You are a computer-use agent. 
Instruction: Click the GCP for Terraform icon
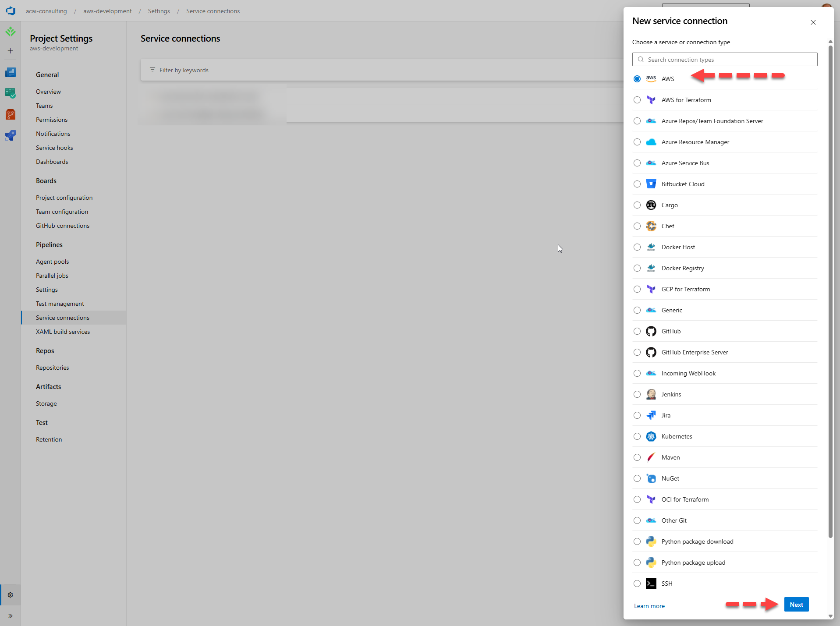coord(651,289)
